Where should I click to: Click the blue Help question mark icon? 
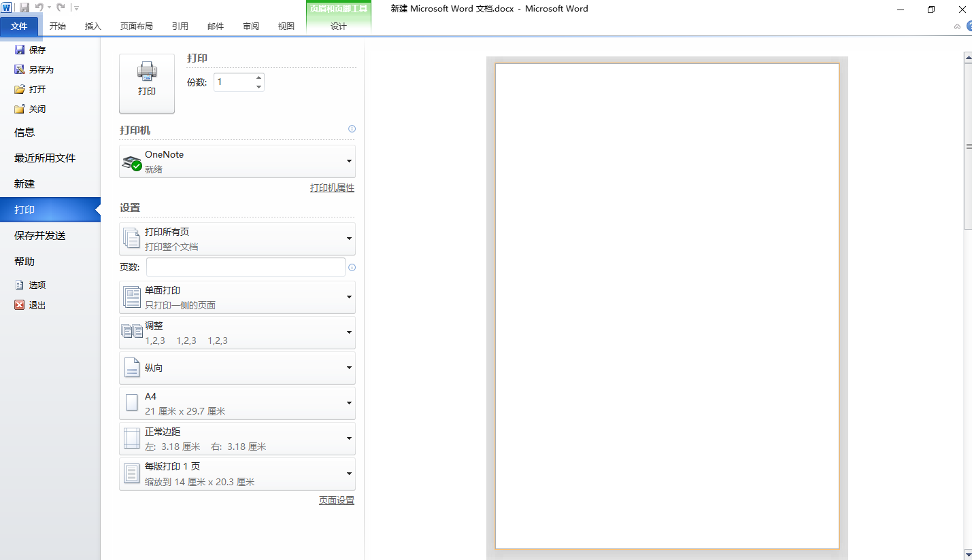pos(969,26)
